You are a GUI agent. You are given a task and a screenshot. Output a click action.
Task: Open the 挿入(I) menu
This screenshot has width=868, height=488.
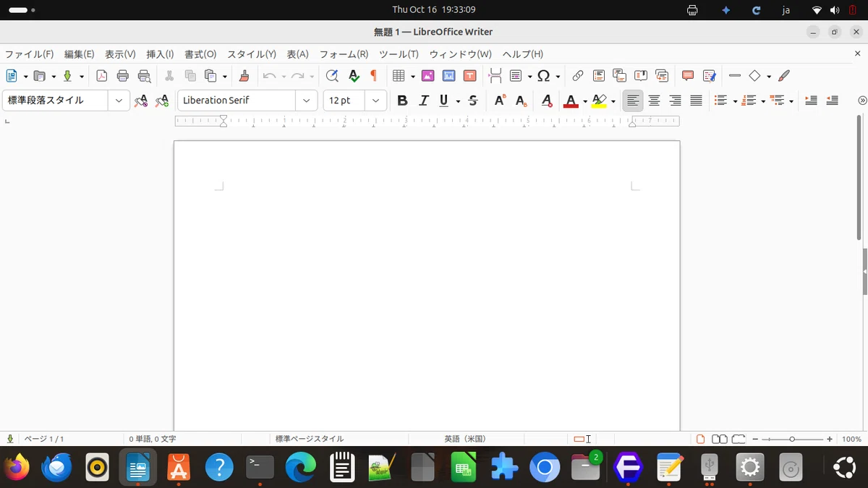(x=160, y=54)
